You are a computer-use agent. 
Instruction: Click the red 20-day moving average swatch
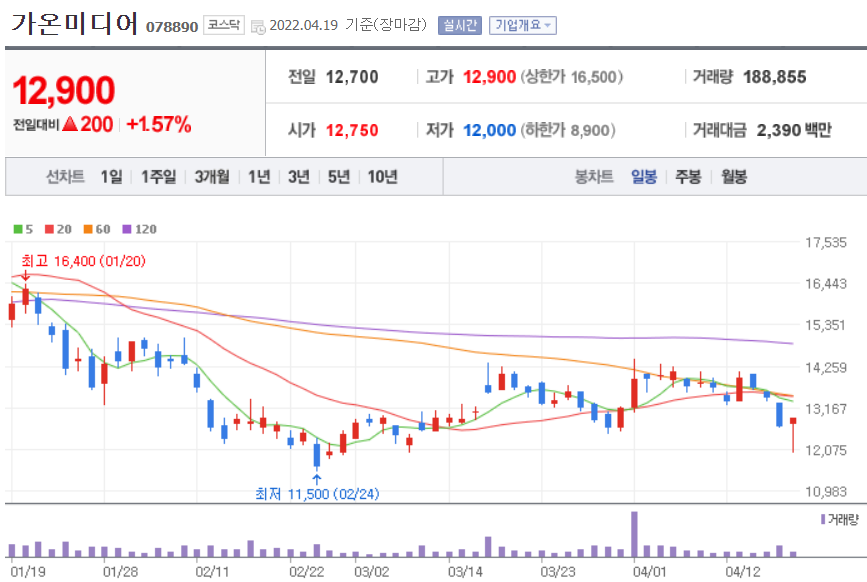(49, 229)
